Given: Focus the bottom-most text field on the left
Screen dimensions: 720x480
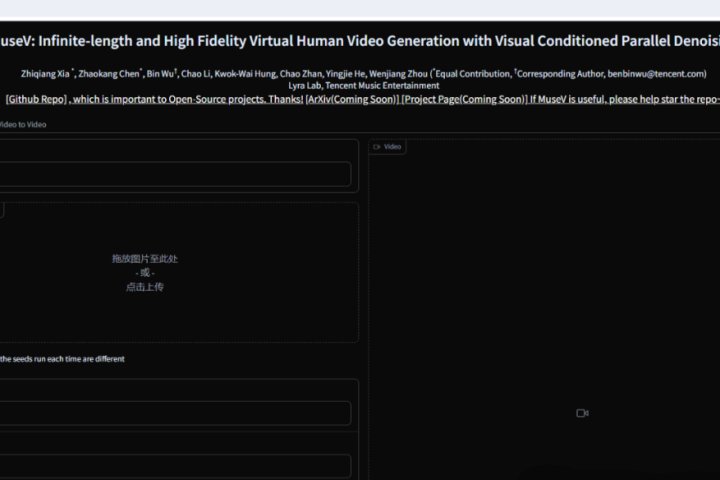Looking at the screenshot, I should tap(174, 466).
